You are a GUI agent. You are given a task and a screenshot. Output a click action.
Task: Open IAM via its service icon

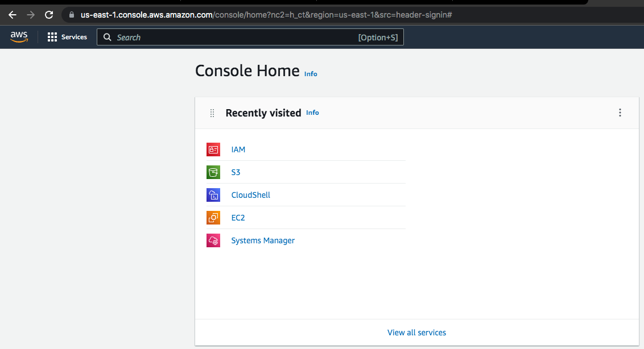213,149
